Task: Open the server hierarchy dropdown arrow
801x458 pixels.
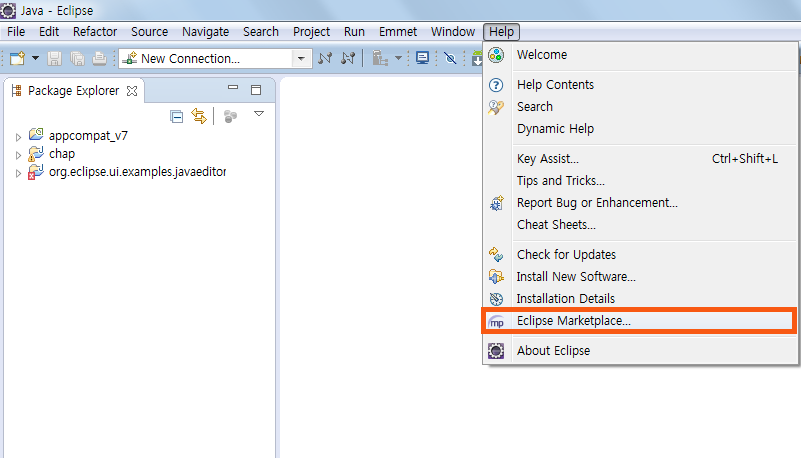Action: pyautogui.click(x=398, y=58)
